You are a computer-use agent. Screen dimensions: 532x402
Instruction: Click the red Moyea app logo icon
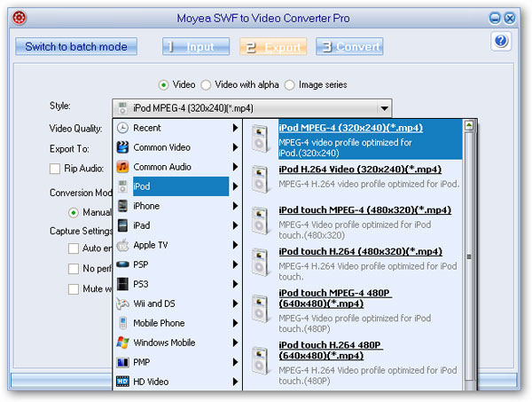(20, 18)
